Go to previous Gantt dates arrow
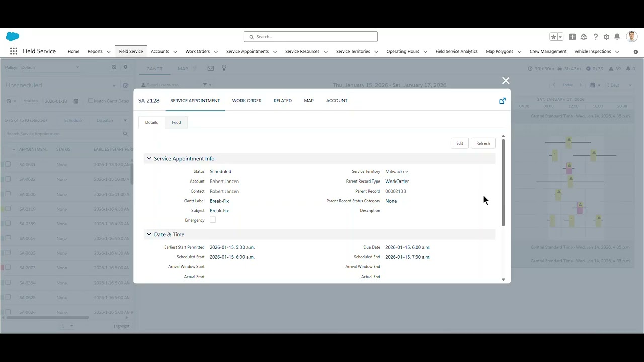Screen dimensions: 644x362 point(554,85)
